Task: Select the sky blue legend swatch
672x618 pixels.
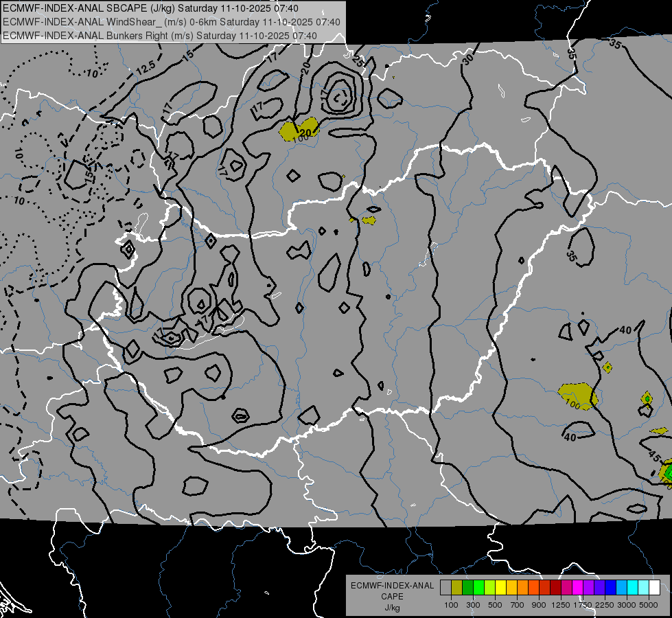Action: (622, 587)
